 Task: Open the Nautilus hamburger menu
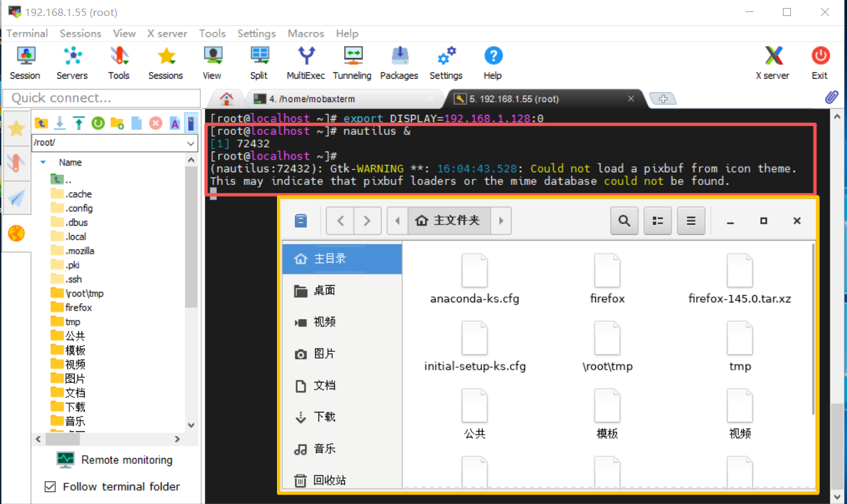tap(691, 221)
